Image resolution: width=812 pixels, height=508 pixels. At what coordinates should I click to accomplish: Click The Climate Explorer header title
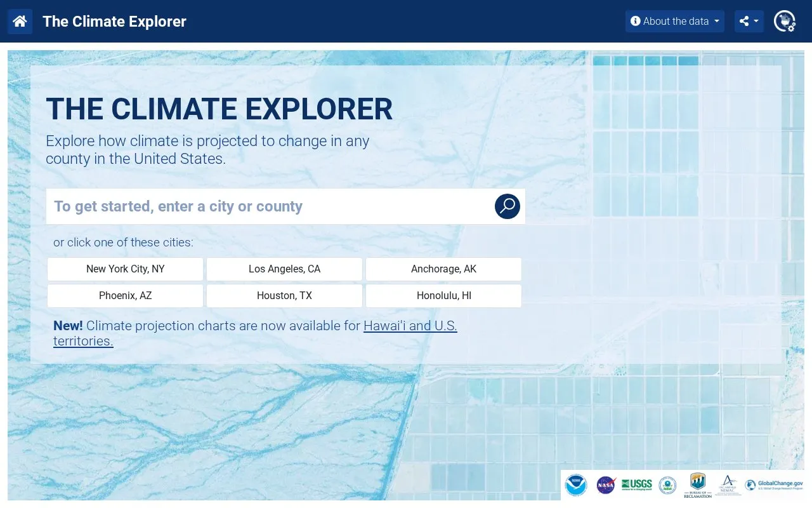point(115,22)
